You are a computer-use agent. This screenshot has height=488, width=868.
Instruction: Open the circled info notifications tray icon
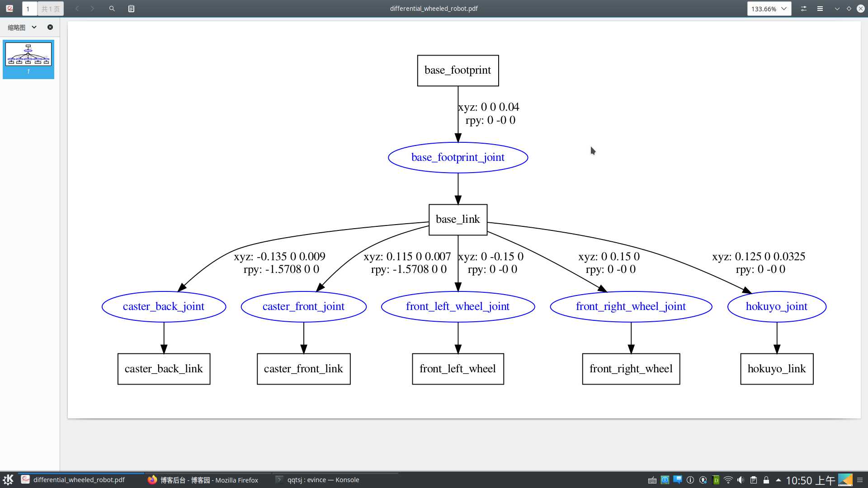tap(690, 480)
